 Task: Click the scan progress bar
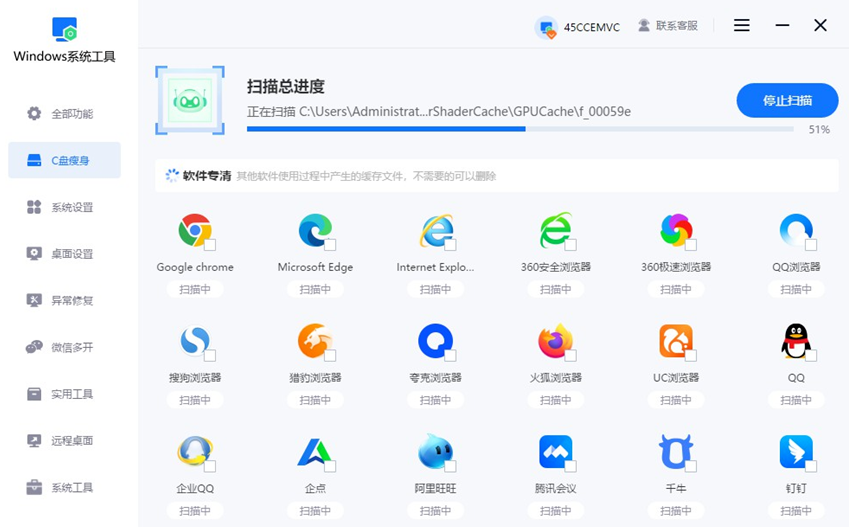click(x=520, y=129)
